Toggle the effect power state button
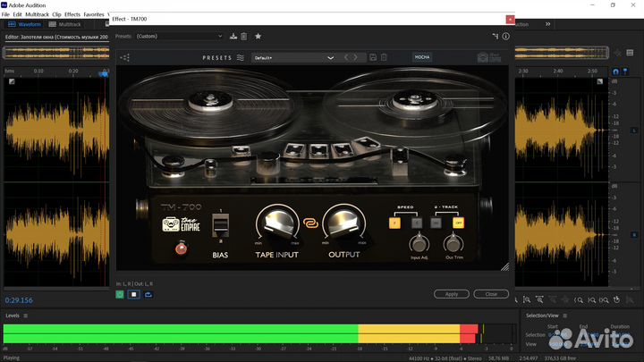The image size is (644, 362). tap(120, 294)
